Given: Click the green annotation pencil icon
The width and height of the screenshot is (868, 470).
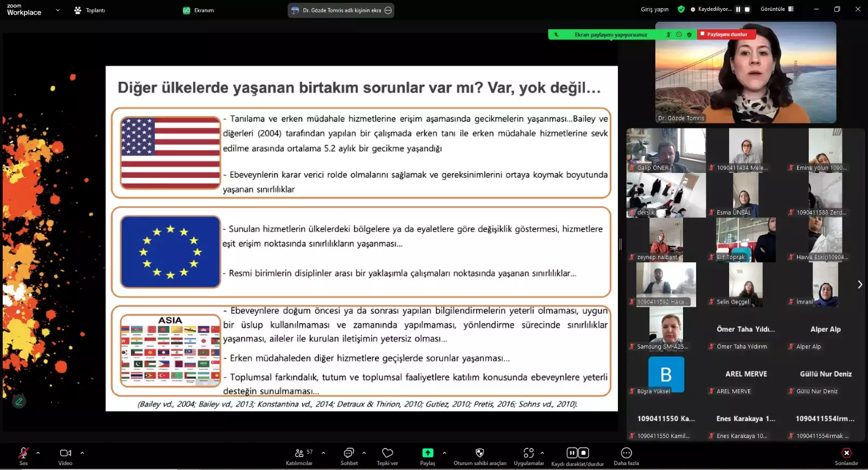Looking at the screenshot, I should [x=19, y=401].
